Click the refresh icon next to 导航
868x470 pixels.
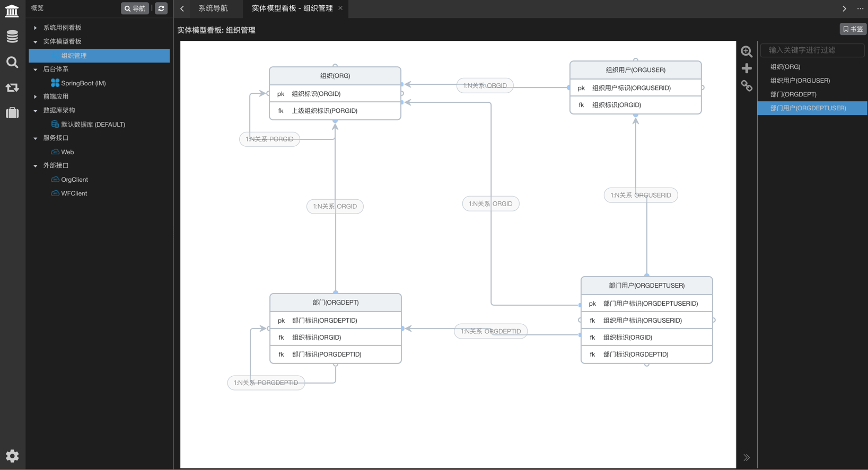point(161,8)
